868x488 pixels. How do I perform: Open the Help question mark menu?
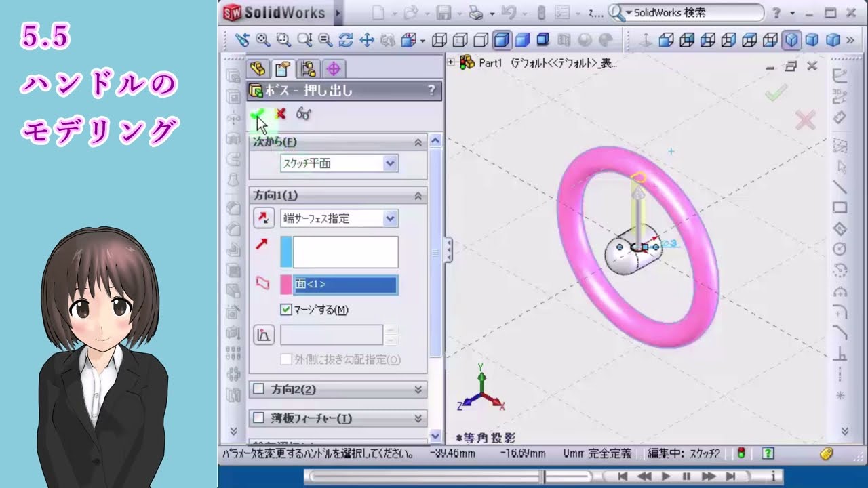click(x=776, y=13)
